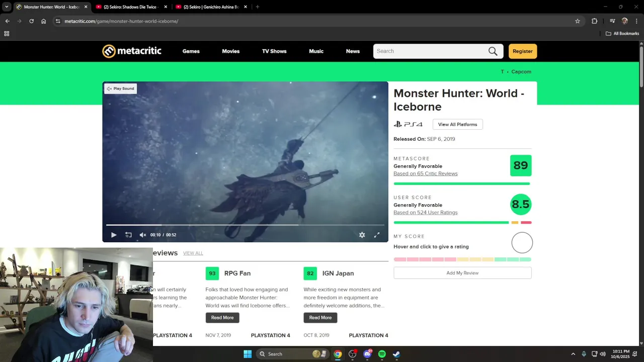Open the Windows Start menu

point(248,354)
